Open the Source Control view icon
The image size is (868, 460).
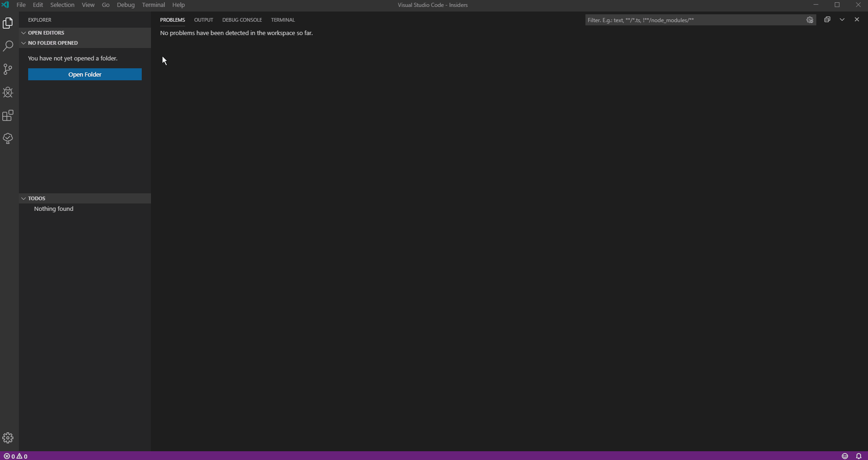click(8, 69)
